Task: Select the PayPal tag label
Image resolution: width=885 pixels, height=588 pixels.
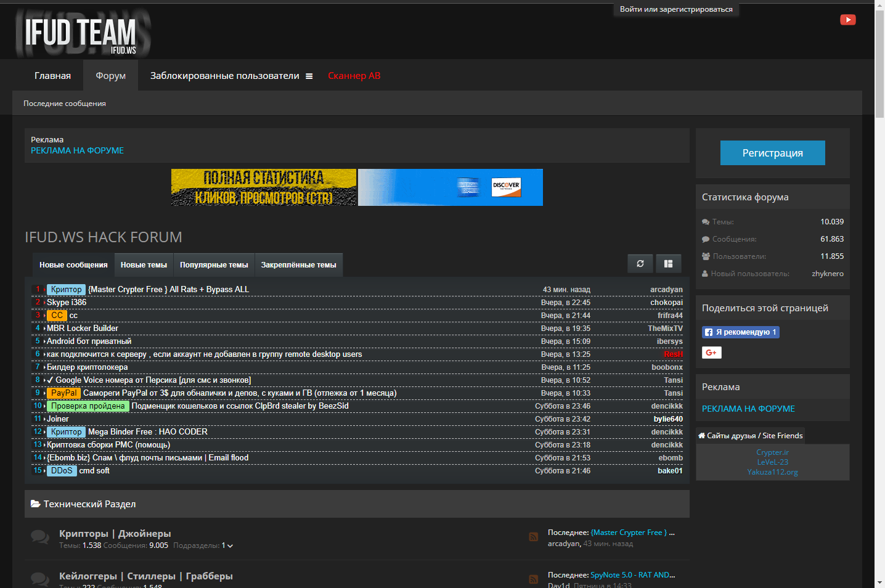Action: 64,393
